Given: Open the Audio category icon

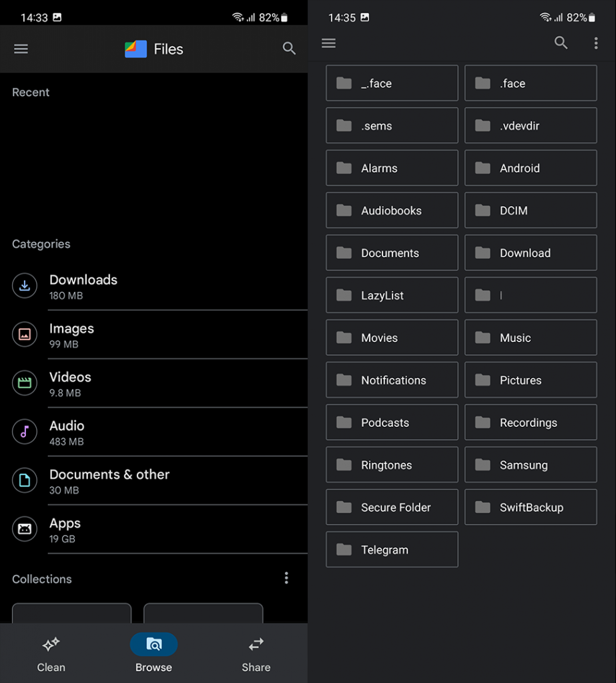Looking at the screenshot, I should [x=25, y=432].
